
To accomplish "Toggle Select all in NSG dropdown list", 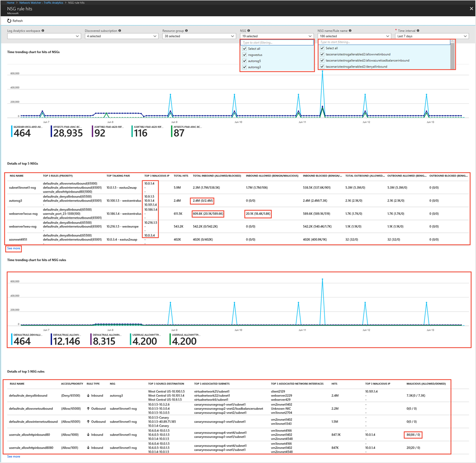I will click(244, 48).
